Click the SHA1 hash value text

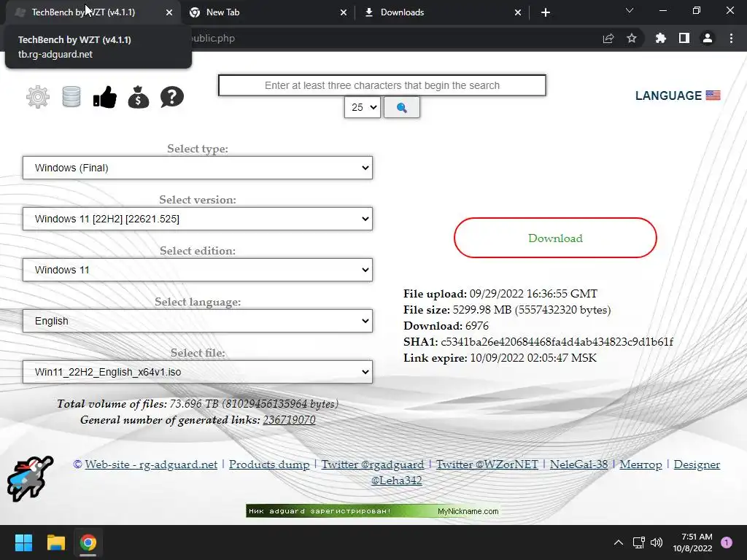[557, 342]
